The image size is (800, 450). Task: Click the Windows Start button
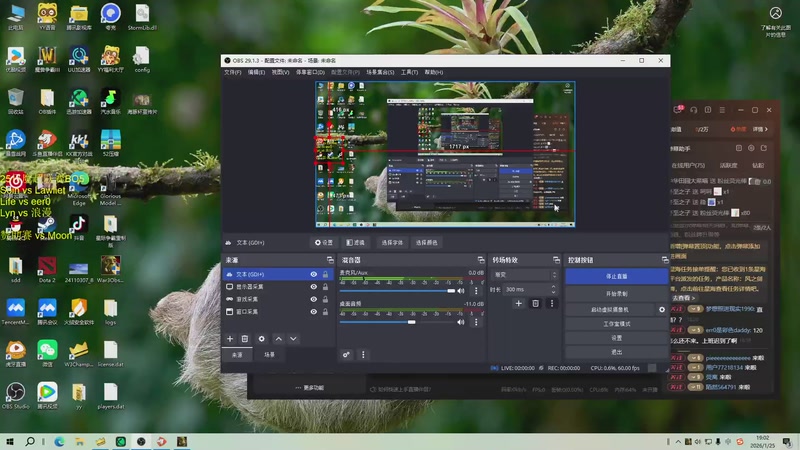coord(9,441)
